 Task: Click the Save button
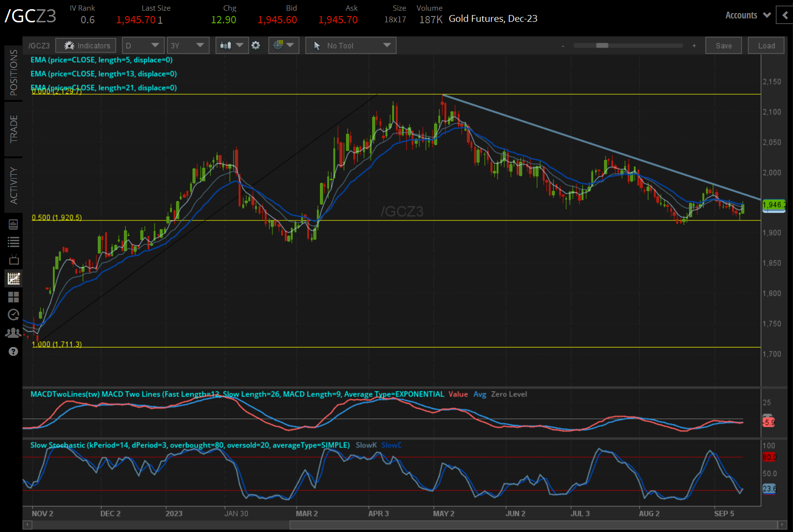click(x=723, y=45)
